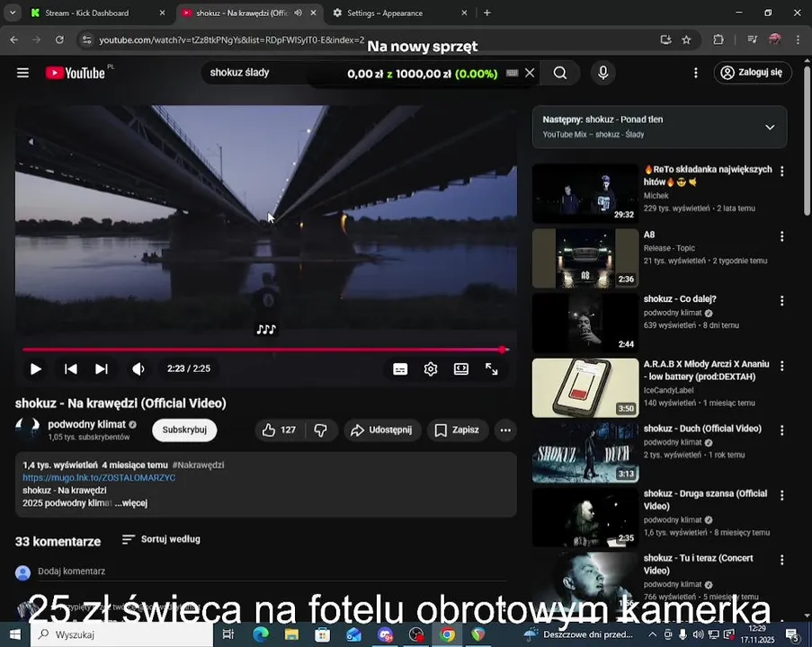Open YouTube settings three-dot menu

click(x=695, y=73)
